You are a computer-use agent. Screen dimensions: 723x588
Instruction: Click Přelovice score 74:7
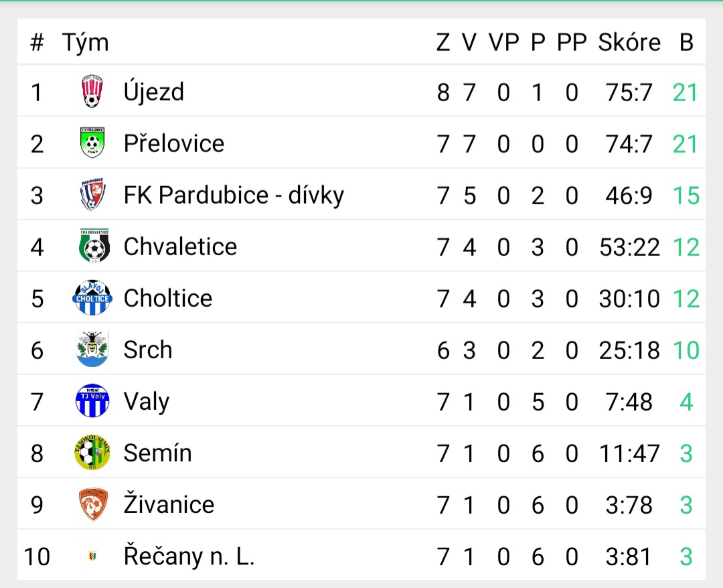coord(629,143)
